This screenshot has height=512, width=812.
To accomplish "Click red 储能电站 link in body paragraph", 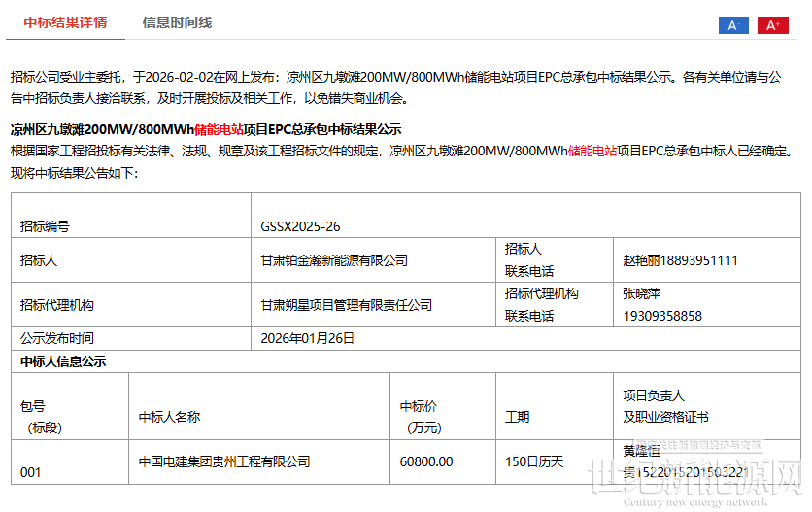I will point(592,151).
